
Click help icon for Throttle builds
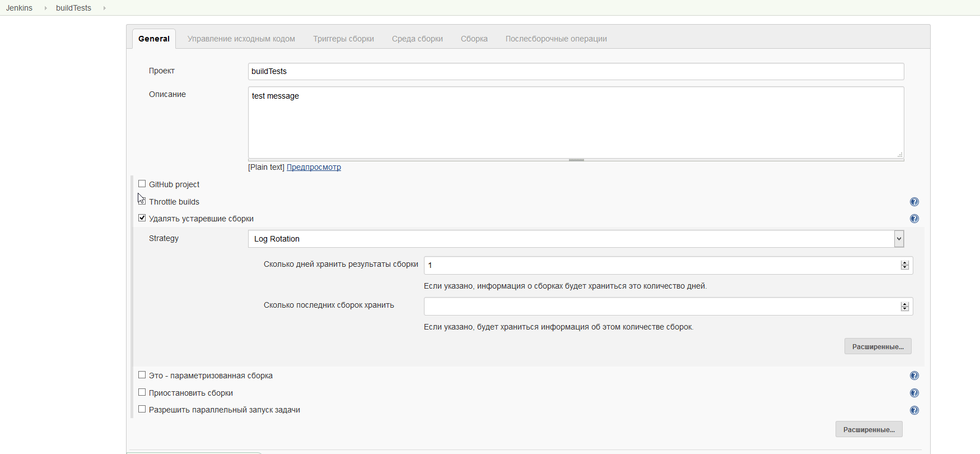click(x=914, y=202)
